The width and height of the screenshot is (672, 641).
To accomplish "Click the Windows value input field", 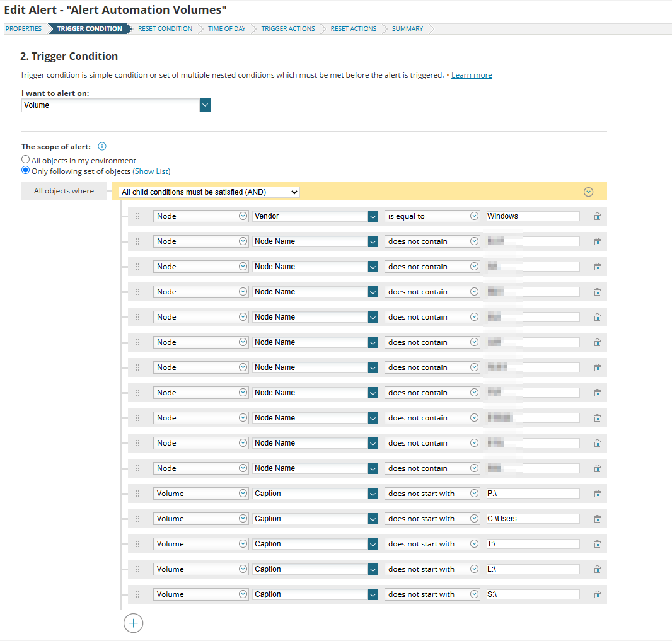I will [x=533, y=216].
